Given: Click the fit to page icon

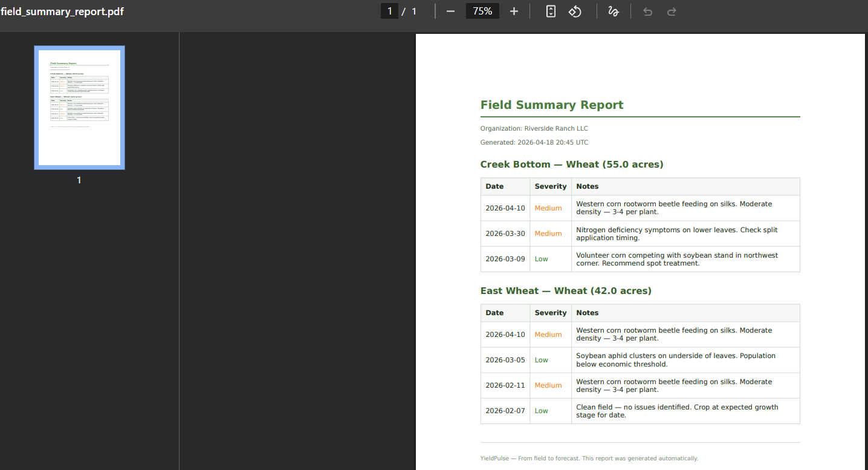Looking at the screenshot, I should (551, 11).
